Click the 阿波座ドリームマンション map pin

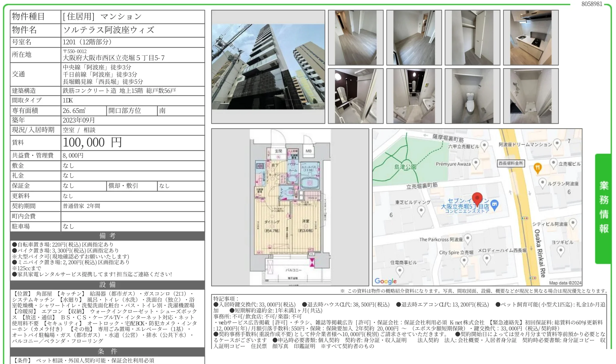pos(557,144)
